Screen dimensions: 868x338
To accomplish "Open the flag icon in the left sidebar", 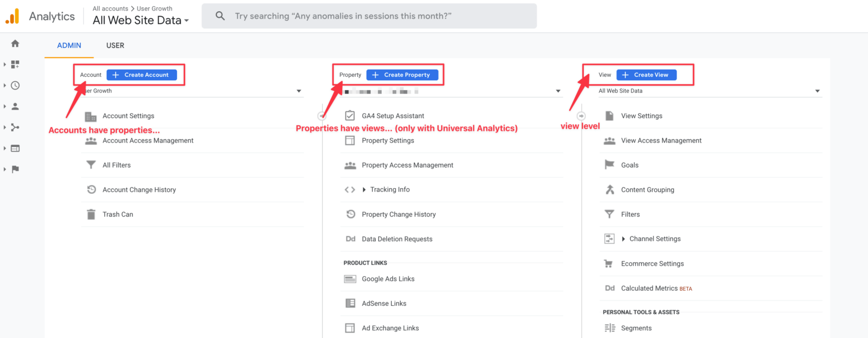I will [x=15, y=169].
